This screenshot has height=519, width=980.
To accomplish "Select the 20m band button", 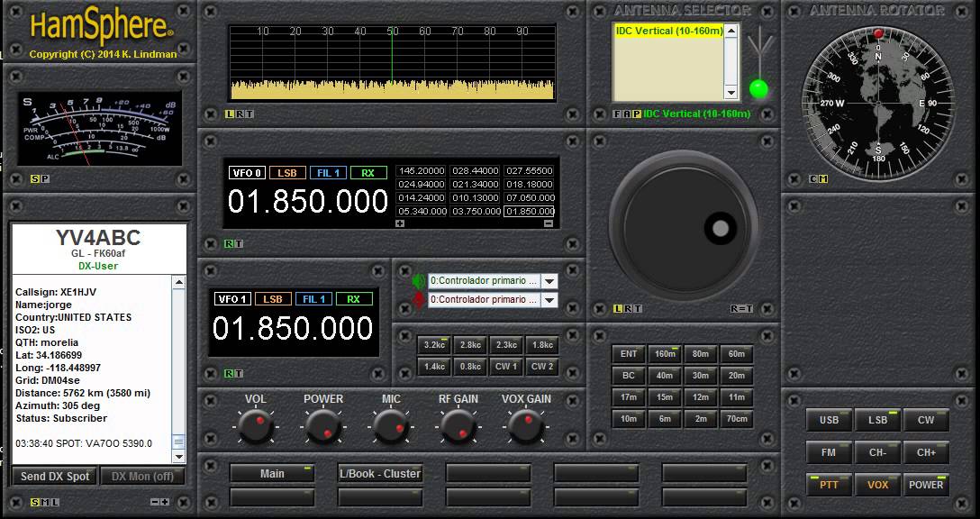I will 736,376.
